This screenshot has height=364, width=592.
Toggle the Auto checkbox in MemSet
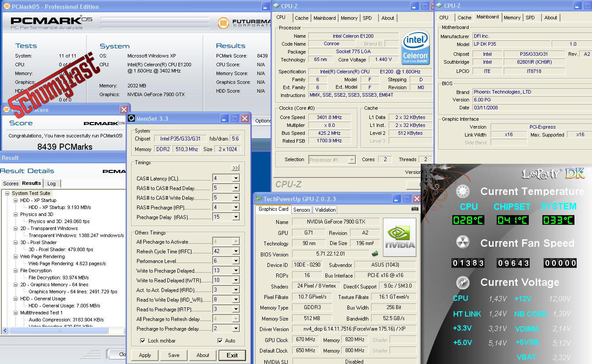point(220,341)
